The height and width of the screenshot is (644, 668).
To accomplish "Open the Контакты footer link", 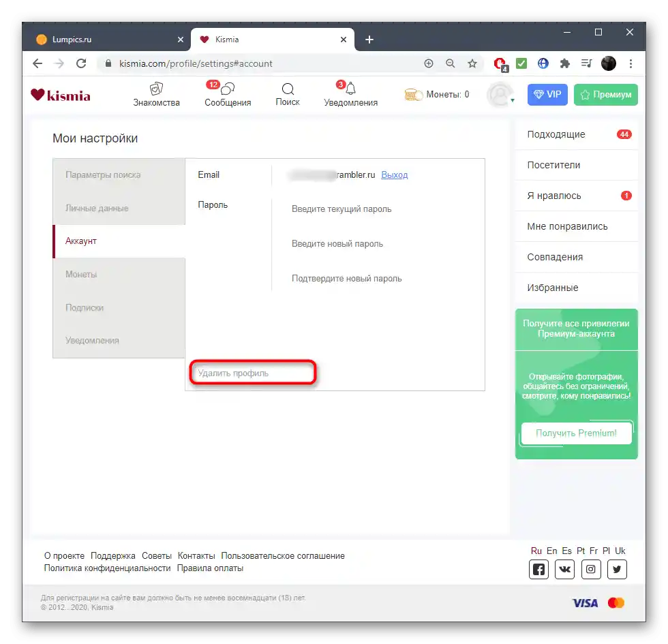I will point(196,556).
